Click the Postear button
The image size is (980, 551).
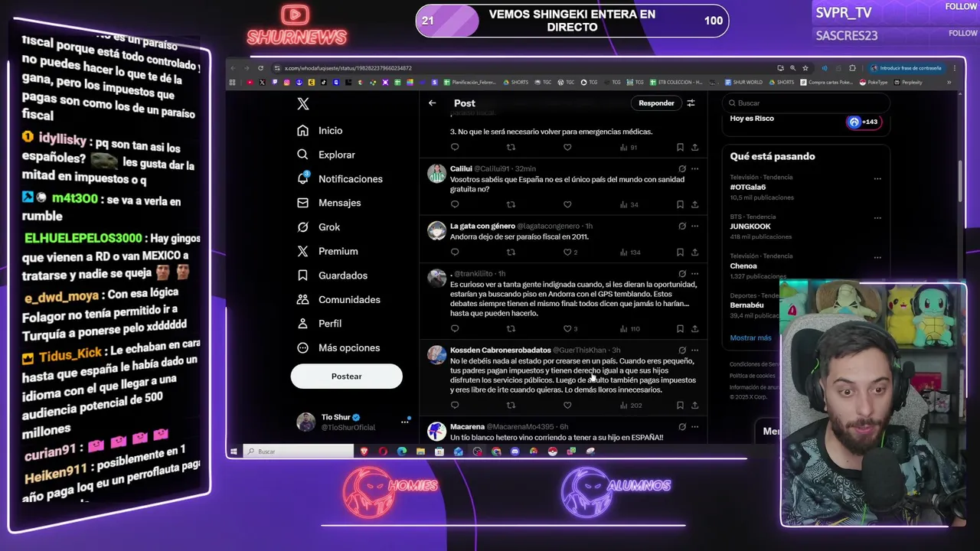346,376
